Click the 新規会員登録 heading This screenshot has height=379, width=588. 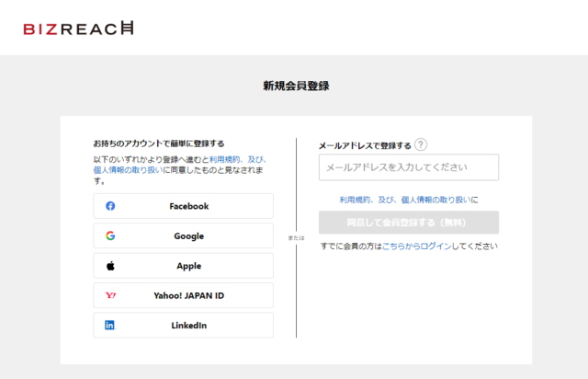coord(296,86)
